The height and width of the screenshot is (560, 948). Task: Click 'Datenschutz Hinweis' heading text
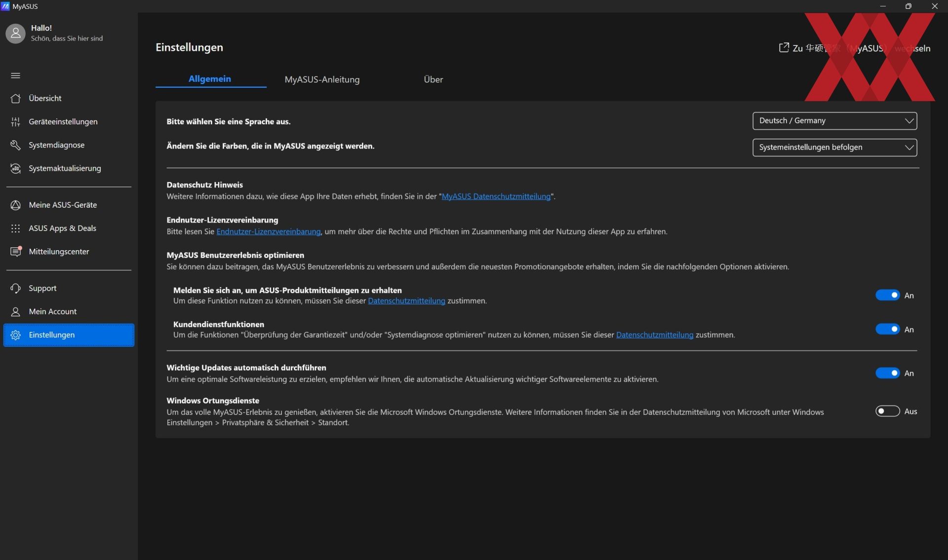click(x=204, y=185)
